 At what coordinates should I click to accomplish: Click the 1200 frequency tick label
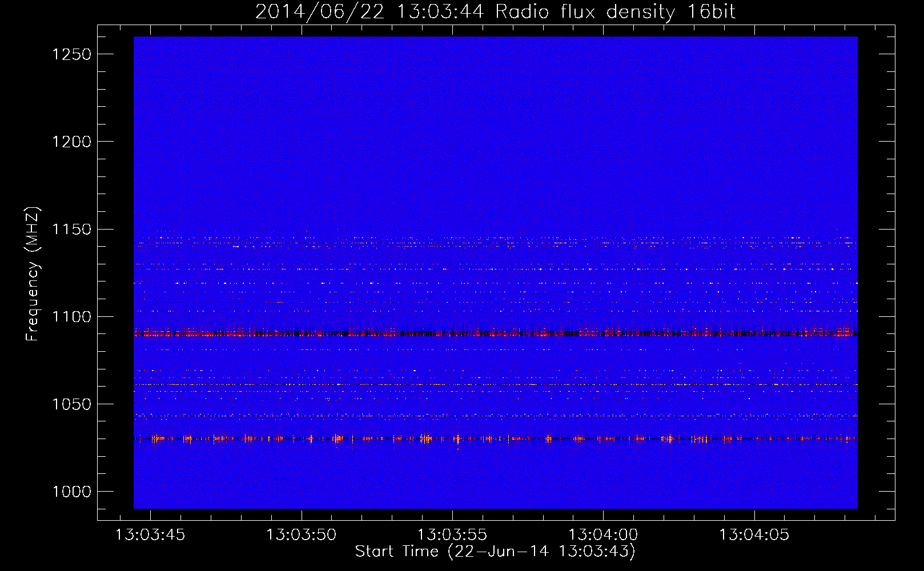[71, 142]
